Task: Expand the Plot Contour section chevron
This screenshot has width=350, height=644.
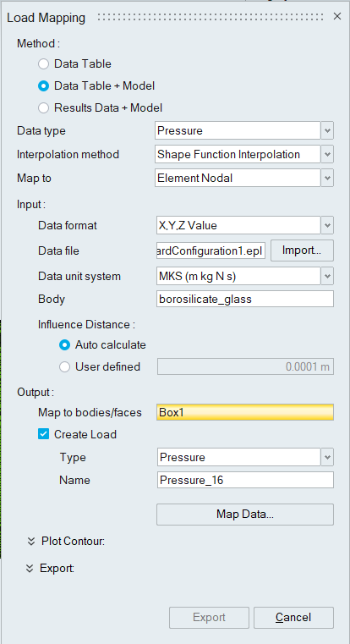Action: pyautogui.click(x=30, y=542)
